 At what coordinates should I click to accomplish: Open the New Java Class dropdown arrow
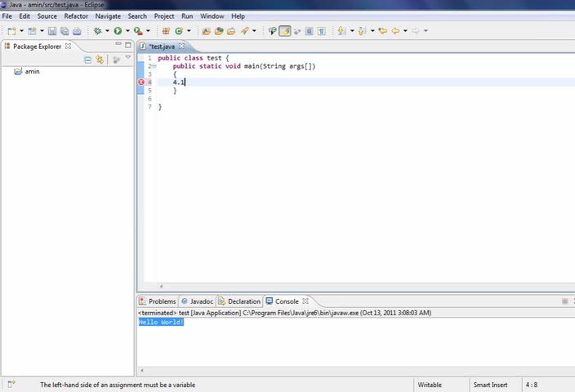pyautogui.click(x=189, y=31)
